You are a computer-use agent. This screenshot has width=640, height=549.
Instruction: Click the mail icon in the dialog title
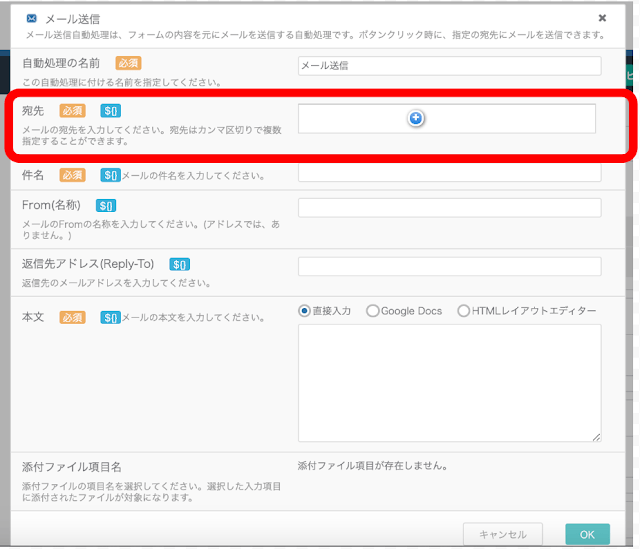pos(31,18)
